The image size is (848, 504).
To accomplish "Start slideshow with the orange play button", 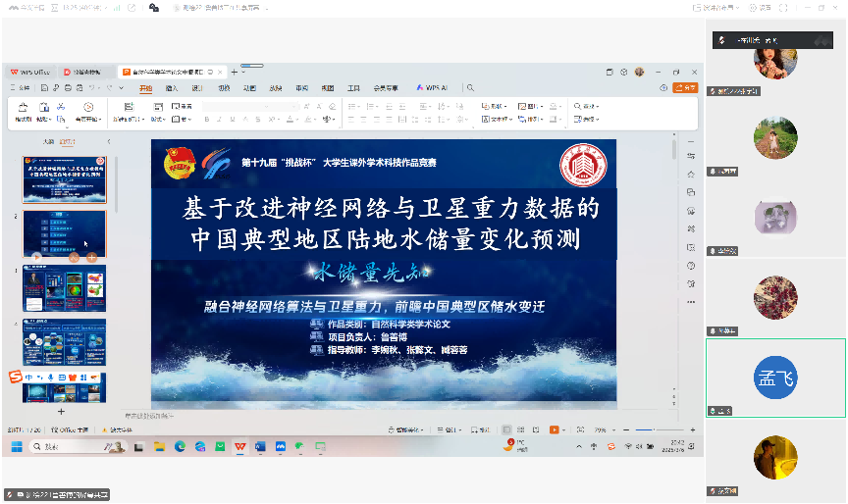I will (x=554, y=430).
